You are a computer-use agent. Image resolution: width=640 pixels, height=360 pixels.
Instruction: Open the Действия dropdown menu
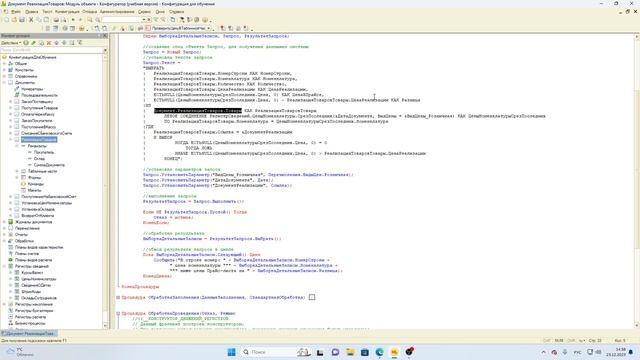10,42
